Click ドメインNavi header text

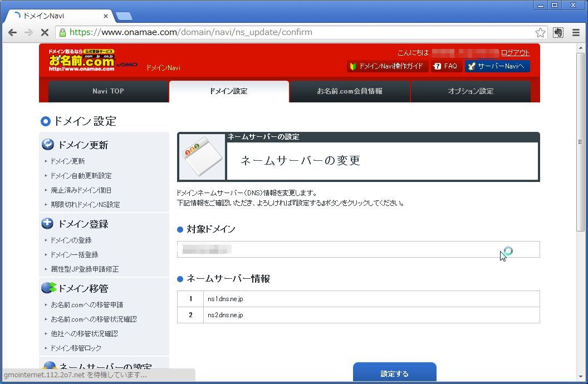tap(163, 68)
